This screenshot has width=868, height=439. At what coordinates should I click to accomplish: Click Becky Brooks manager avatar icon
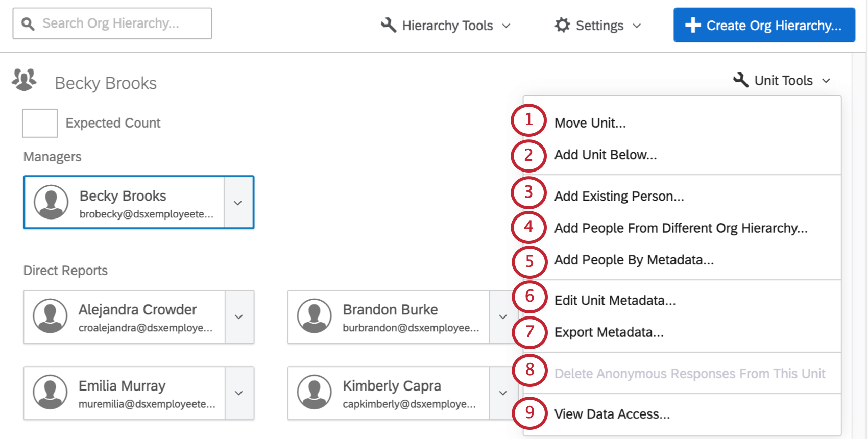(x=51, y=202)
